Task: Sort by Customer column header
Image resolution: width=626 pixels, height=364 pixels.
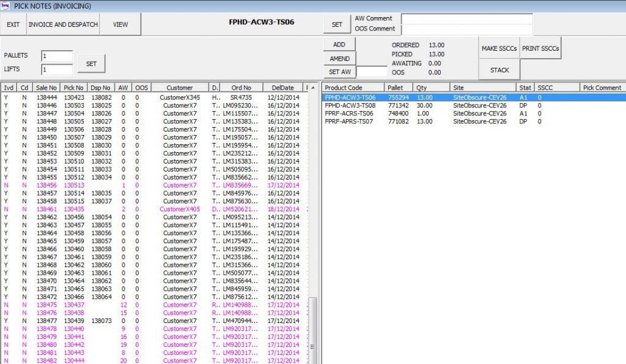Action: click(x=179, y=87)
